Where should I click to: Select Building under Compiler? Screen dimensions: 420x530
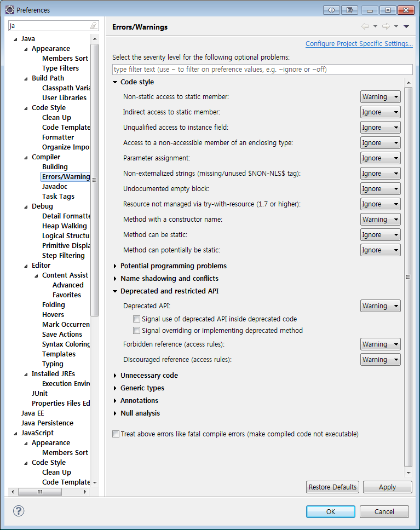55,166
